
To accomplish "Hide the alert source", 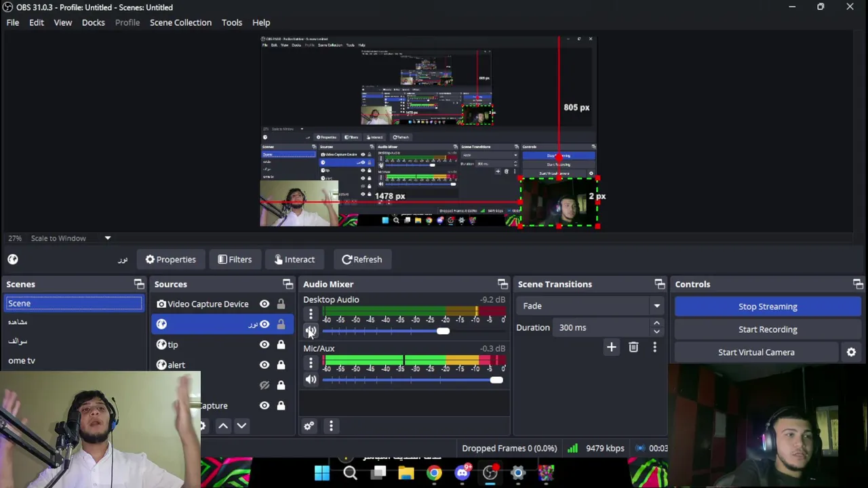I will [264, 365].
